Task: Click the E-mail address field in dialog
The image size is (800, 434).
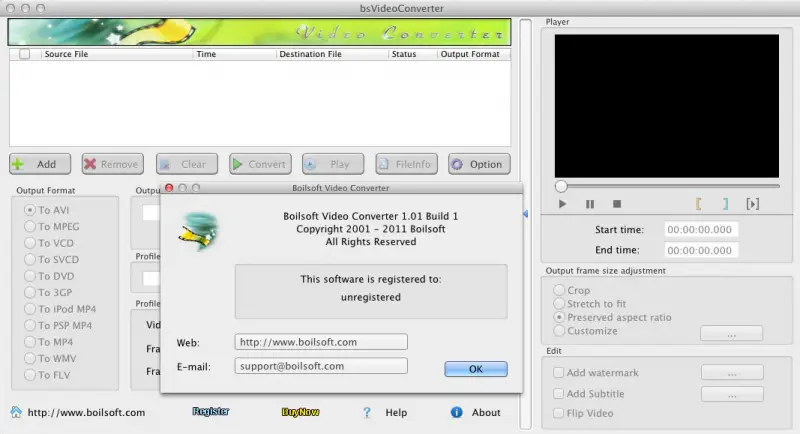Action: click(321, 366)
